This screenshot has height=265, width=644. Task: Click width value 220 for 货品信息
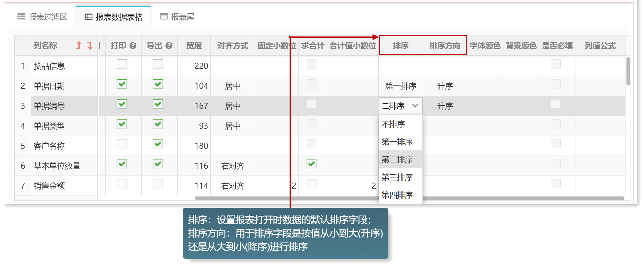pyautogui.click(x=201, y=66)
